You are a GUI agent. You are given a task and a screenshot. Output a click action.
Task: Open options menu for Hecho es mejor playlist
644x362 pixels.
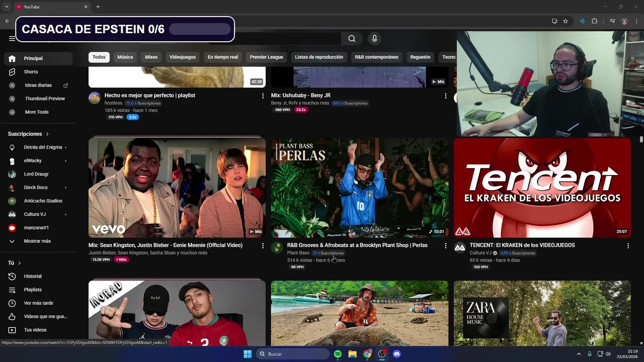coord(263,96)
